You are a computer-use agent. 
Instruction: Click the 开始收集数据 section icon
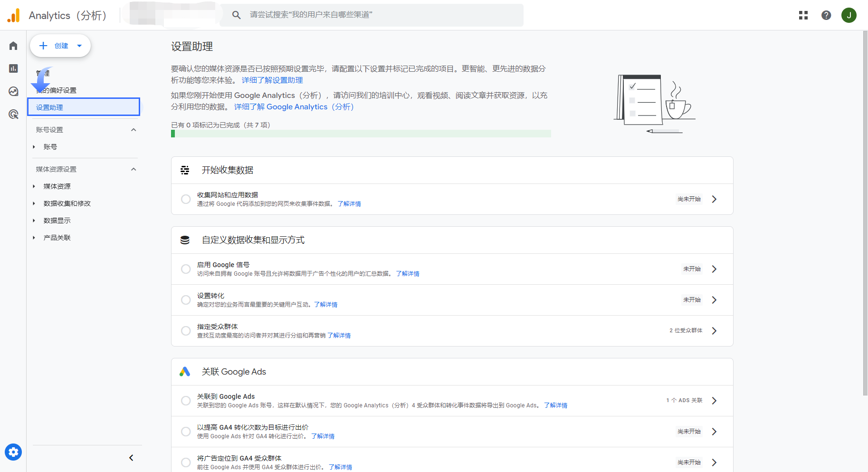[185, 170]
